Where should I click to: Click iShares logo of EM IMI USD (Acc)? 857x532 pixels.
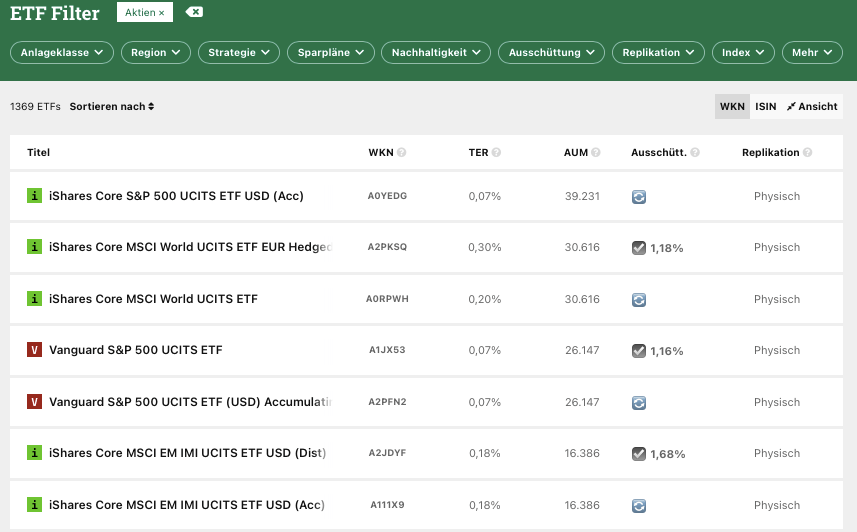pos(34,505)
